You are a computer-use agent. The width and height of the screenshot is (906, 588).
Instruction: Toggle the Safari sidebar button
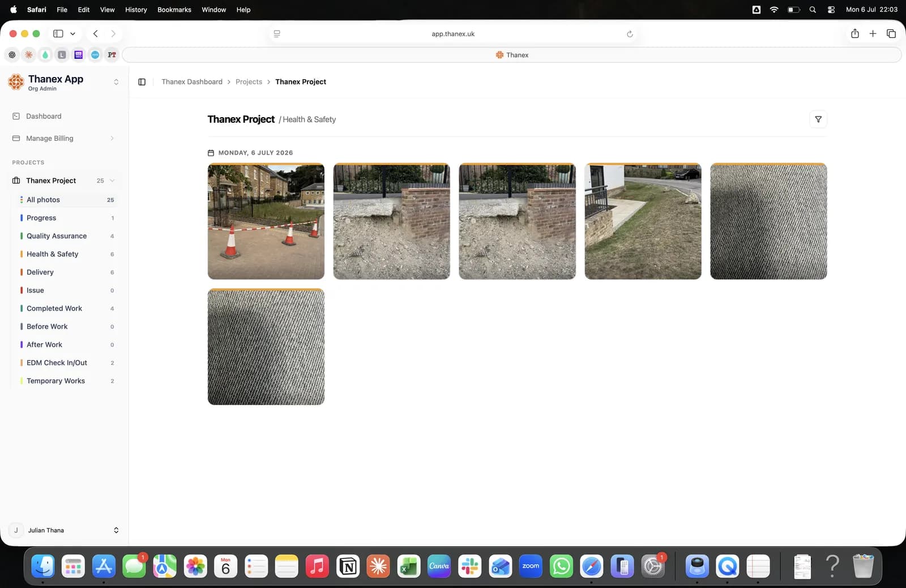point(58,34)
